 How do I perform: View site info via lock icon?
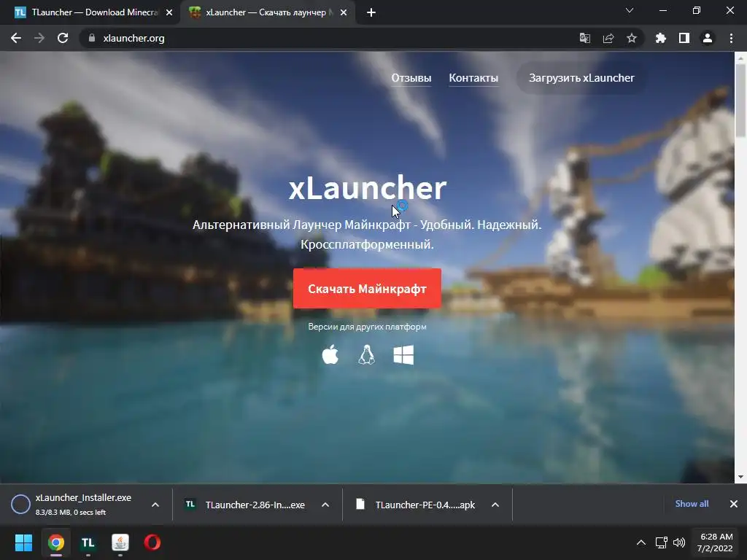pyautogui.click(x=92, y=38)
